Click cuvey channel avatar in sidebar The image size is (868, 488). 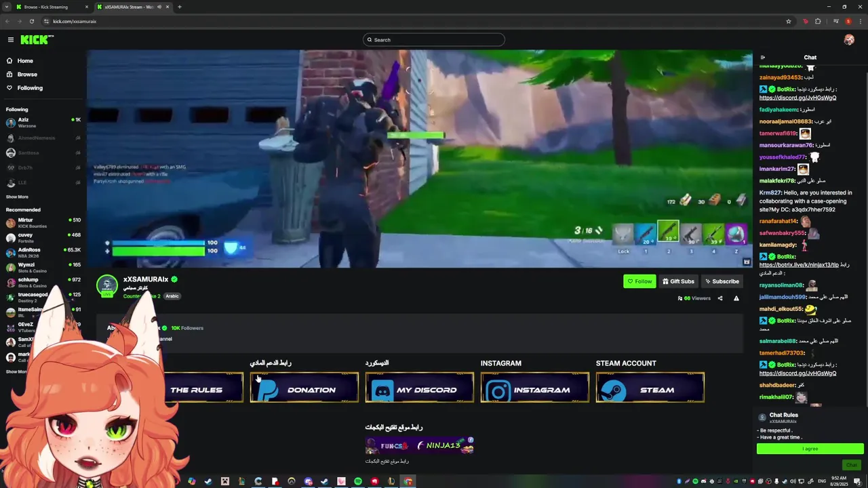(x=10, y=238)
